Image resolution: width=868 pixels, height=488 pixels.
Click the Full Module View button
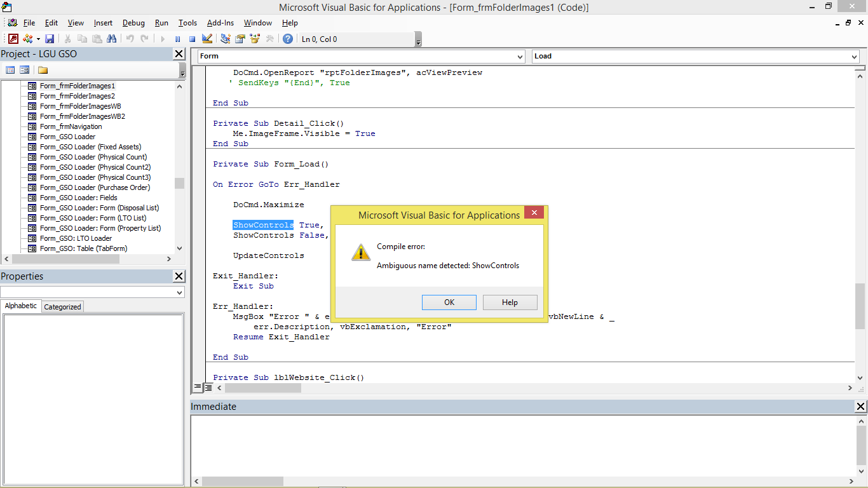(208, 387)
